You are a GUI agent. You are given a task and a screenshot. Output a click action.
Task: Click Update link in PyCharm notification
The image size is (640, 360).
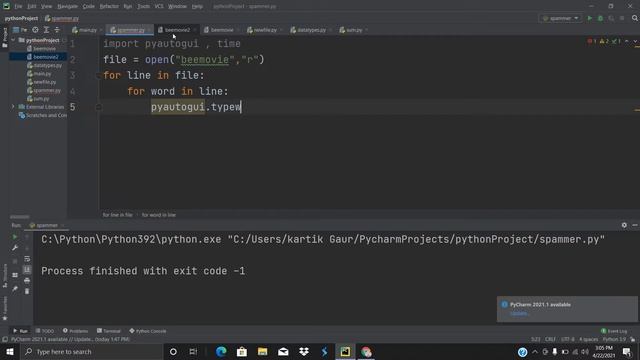pyautogui.click(x=519, y=313)
